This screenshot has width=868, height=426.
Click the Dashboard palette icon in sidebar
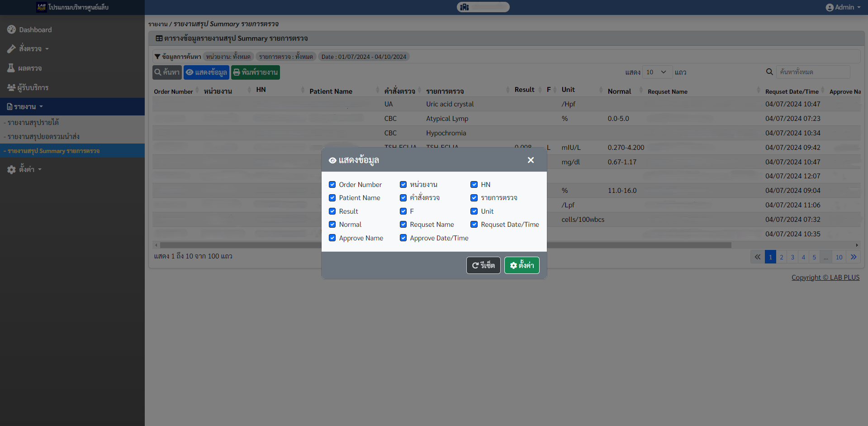point(11,29)
